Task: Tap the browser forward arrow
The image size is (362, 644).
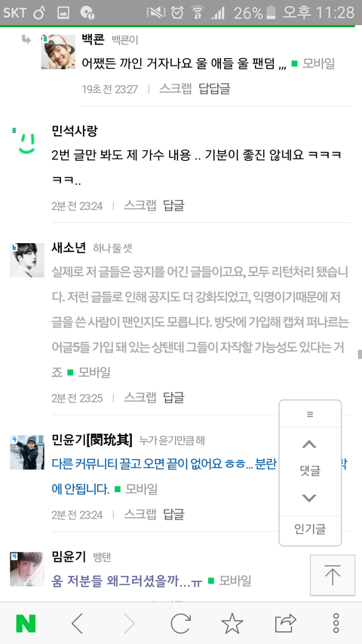Action: pyautogui.click(x=129, y=624)
